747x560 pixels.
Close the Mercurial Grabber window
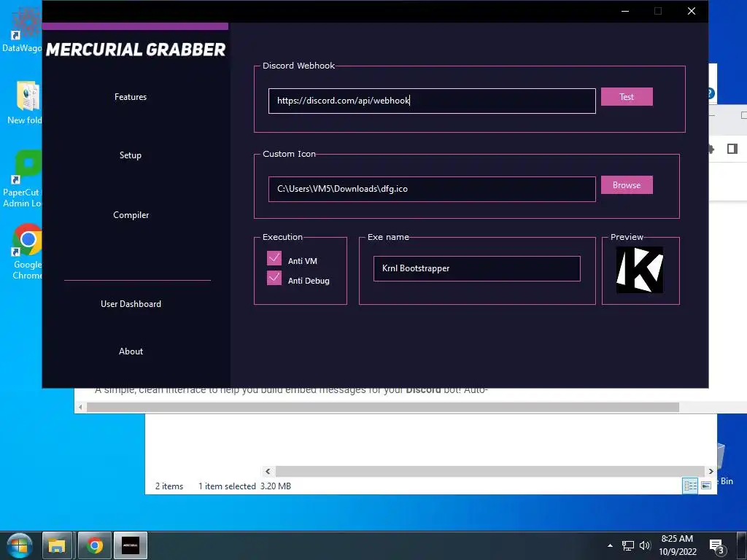692,11
